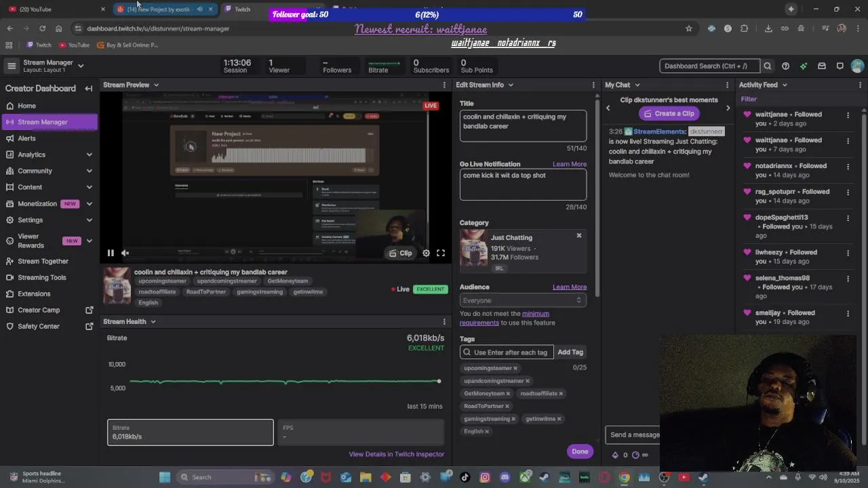The image size is (868, 488).
Task: Show next clip suggestion arrow in chat
Action: tap(728, 108)
